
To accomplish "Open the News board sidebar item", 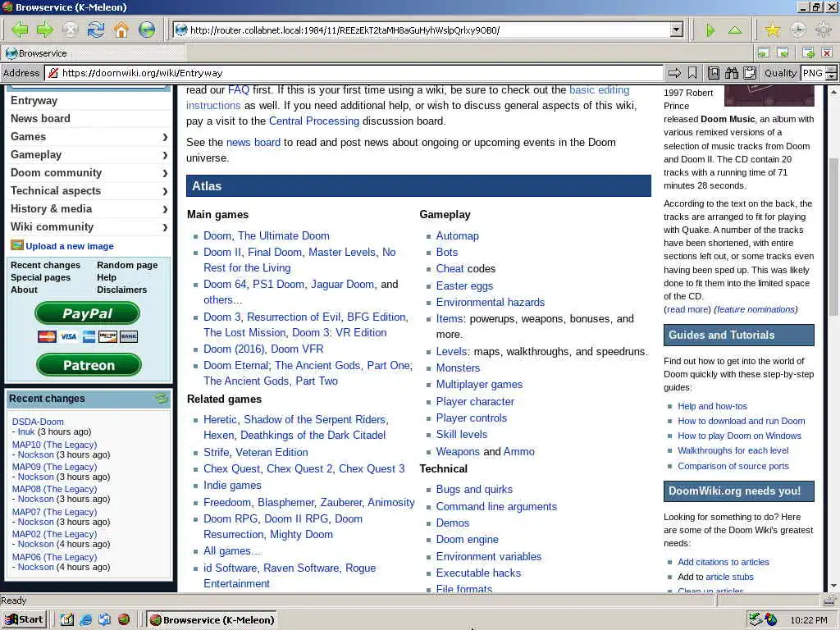I will tap(40, 118).
